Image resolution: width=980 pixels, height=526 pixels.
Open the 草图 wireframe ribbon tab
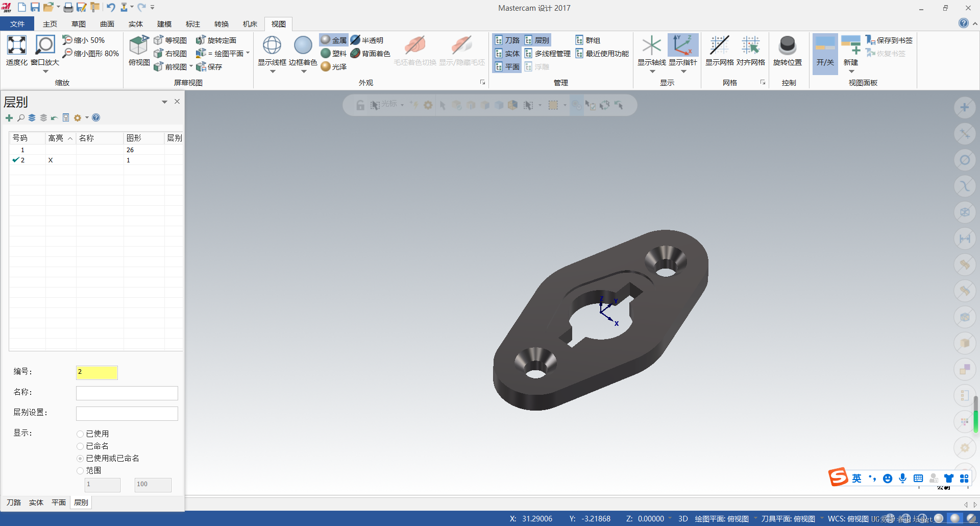[x=79, y=24]
